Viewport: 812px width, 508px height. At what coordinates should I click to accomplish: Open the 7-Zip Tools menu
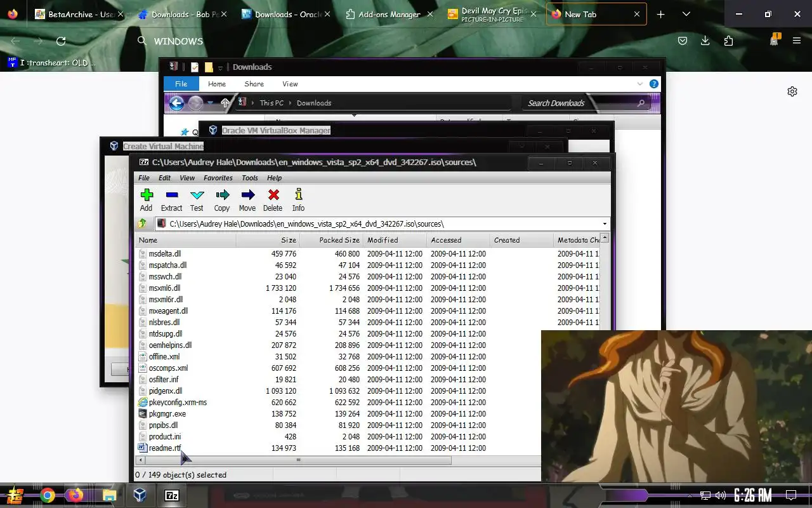[x=250, y=178]
